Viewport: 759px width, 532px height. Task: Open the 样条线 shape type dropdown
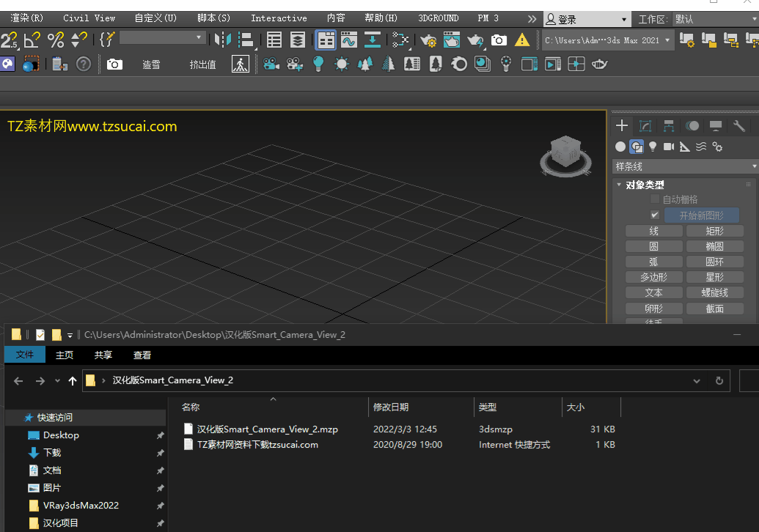(686, 166)
